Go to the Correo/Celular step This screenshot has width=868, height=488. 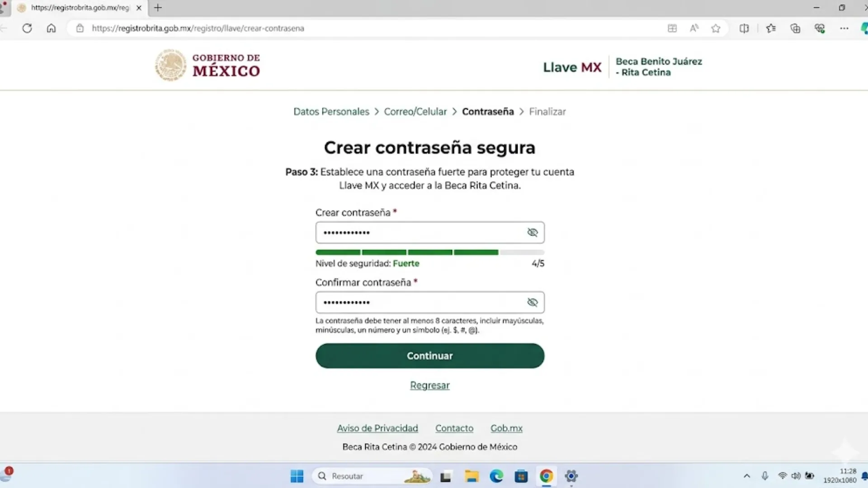point(415,112)
